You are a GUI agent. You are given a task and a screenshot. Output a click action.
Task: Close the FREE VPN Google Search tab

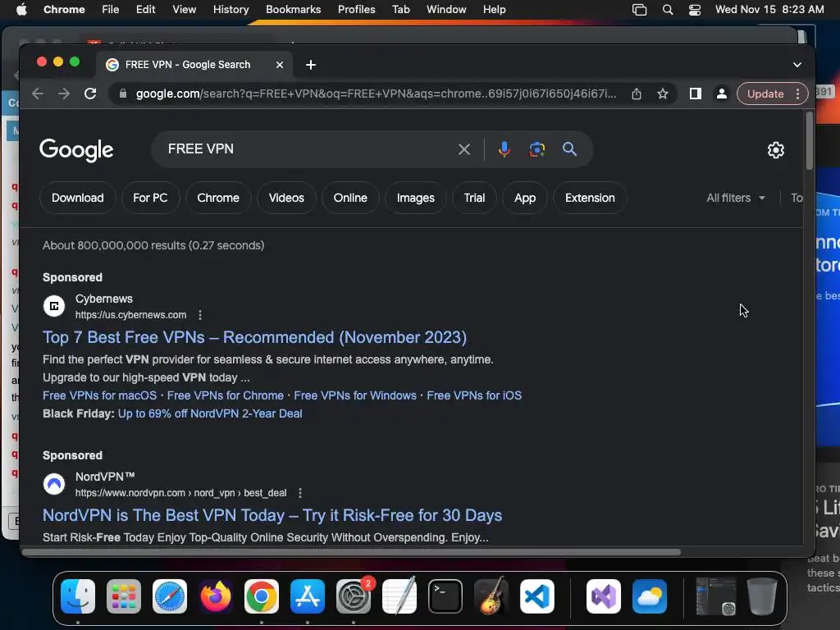coord(280,65)
